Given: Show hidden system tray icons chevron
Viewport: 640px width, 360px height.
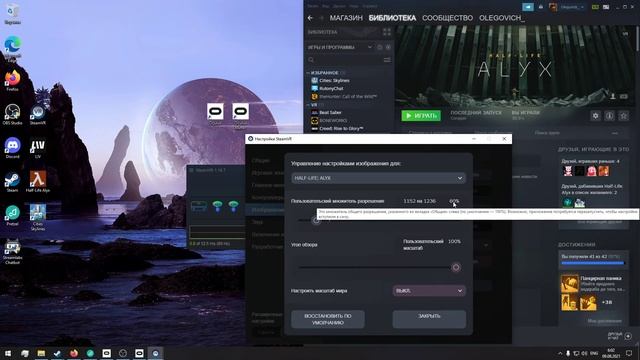Looking at the screenshot, I should (560, 353).
